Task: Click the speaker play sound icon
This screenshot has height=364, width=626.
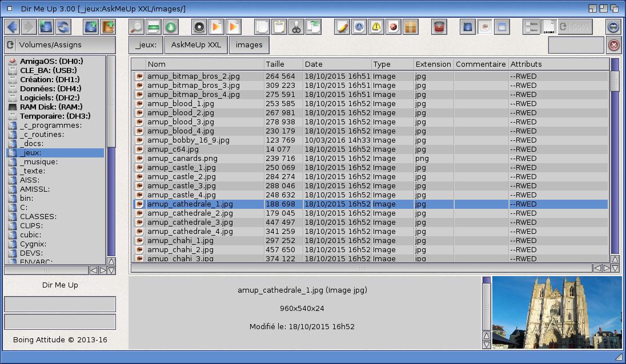Action: [199, 27]
